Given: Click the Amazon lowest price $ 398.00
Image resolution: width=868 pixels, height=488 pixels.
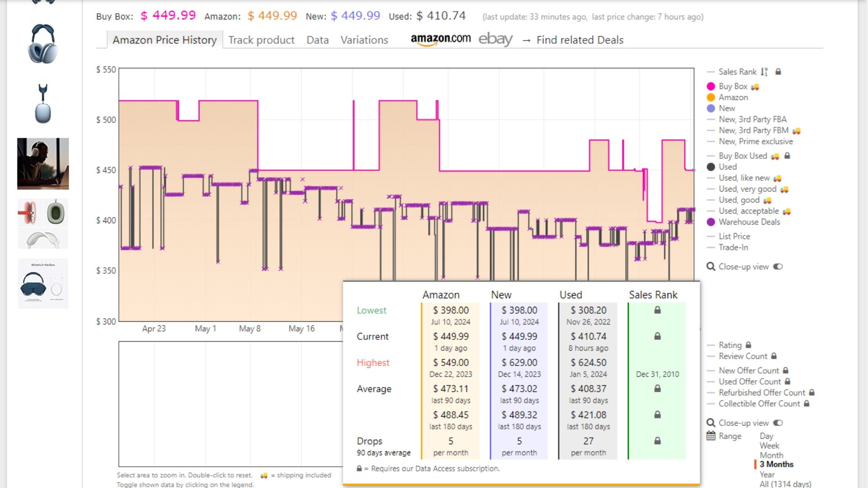Looking at the screenshot, I should point(451,310).
